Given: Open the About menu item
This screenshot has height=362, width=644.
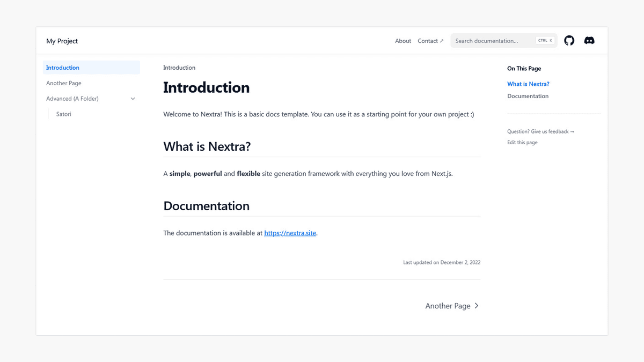Looking at the screenshot, I should click(402, 40).
